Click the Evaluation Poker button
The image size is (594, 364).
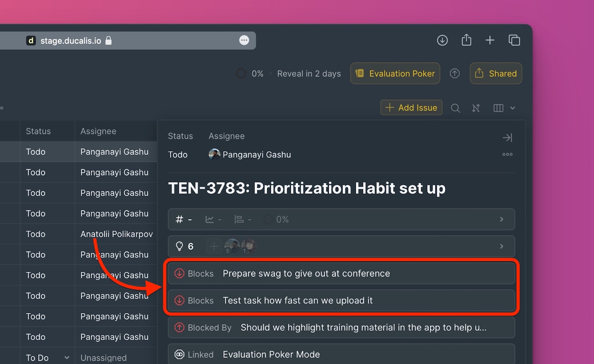[x=395, y=73]
